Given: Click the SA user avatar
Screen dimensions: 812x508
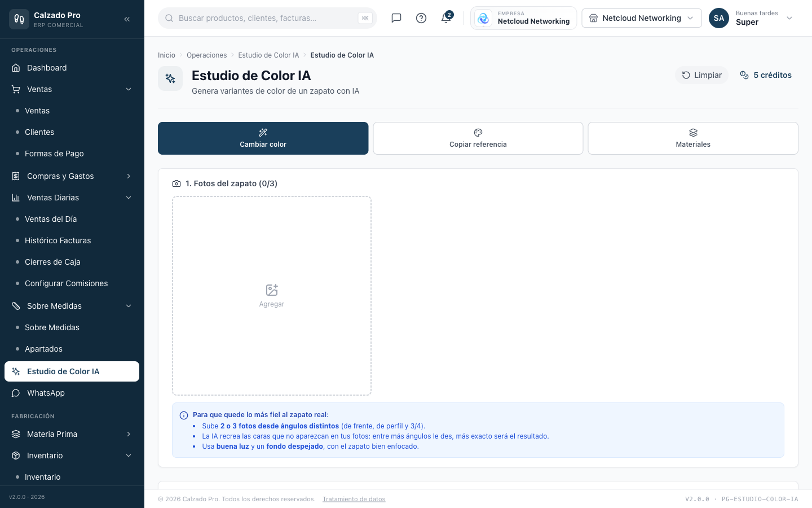Looking at the screenshot, I should tap(719, 18).
